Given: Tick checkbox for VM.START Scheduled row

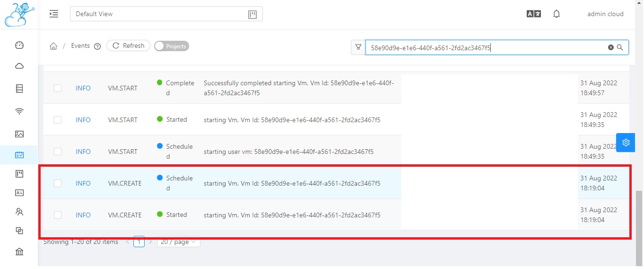Looking at the screenshot, I should click(58, 152).
